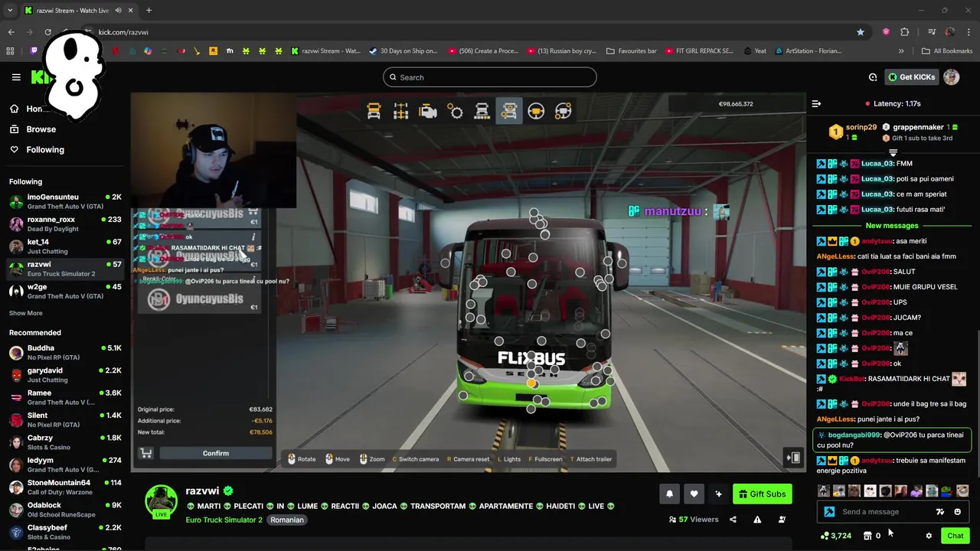
Task: Open a new browser tab with plus
Action: click(149, 11)
